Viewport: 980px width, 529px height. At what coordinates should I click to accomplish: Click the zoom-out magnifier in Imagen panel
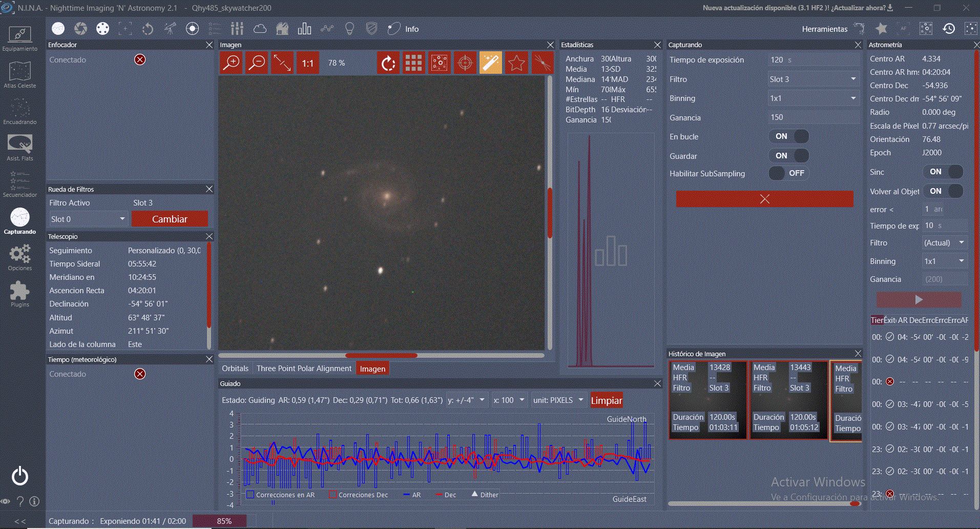257,63
